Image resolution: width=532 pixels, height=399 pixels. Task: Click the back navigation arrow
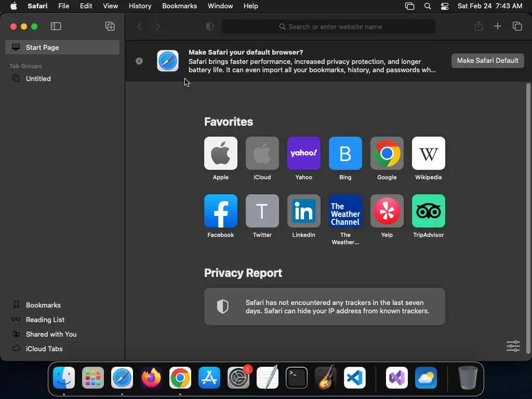139,26
